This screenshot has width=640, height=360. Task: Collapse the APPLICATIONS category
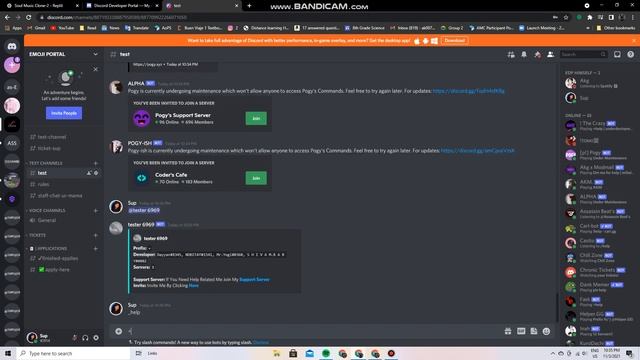(x=49, y=249)
